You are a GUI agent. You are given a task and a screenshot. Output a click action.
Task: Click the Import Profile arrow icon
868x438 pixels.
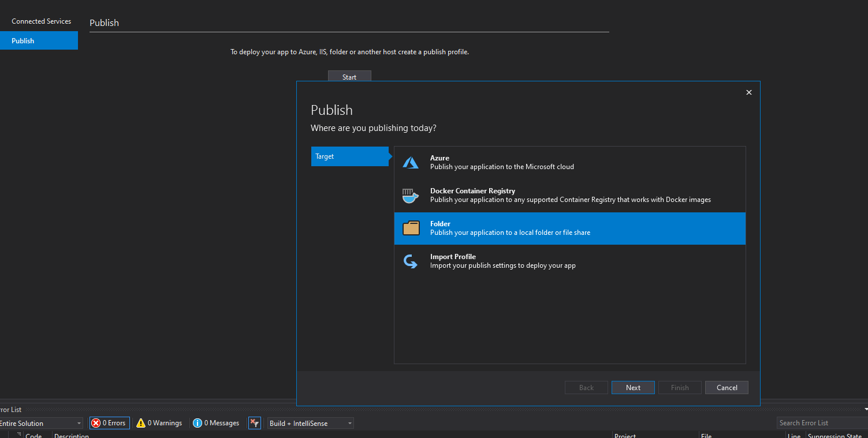[411, 261]
